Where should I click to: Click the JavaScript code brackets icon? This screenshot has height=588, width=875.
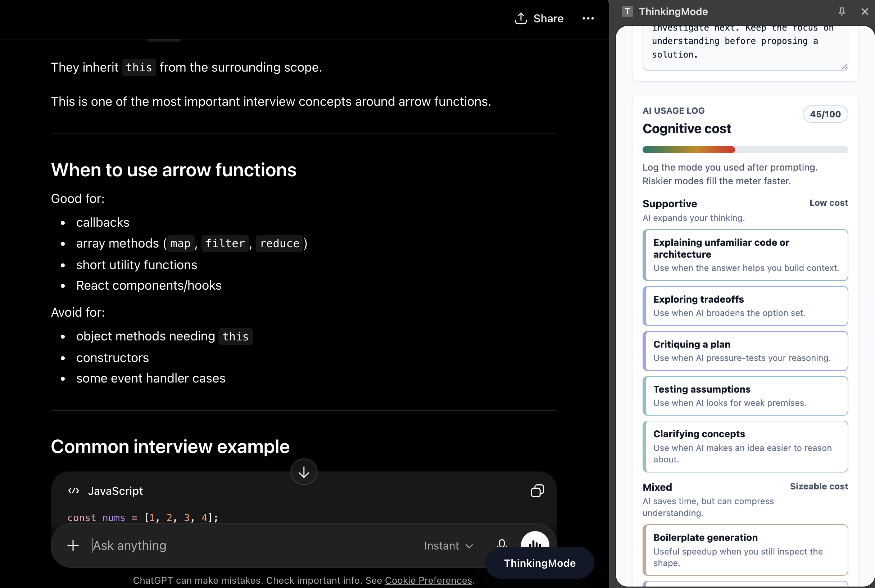click(73, 491)
